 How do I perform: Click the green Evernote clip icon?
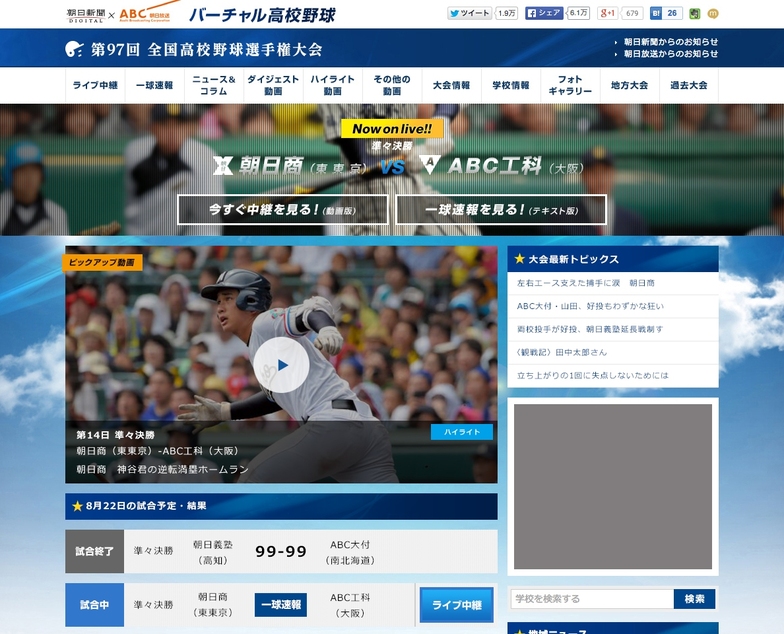[x=696, y=14]
